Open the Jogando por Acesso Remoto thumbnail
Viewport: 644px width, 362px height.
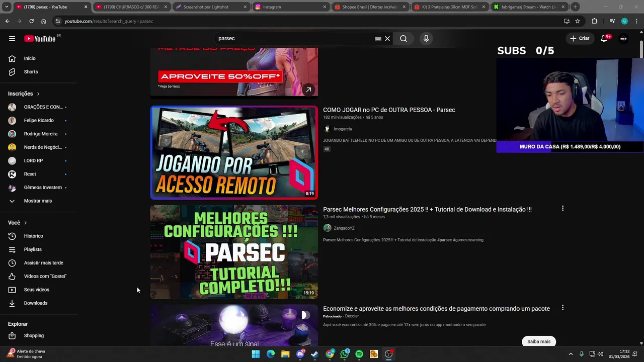234,152
